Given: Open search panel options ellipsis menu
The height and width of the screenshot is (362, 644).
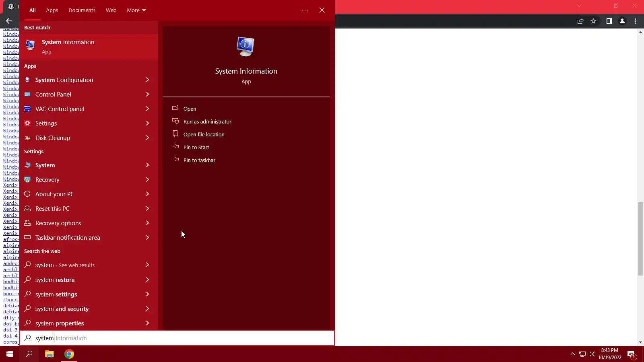Looking at the screenshot, I should (x=305, y=10).
